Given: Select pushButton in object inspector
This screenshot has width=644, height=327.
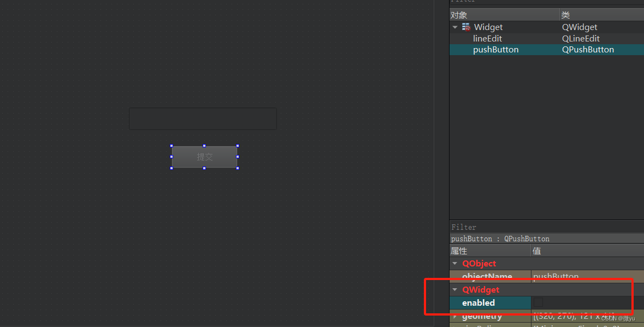Looking at the screenshot, I should [x=496, y=50].
